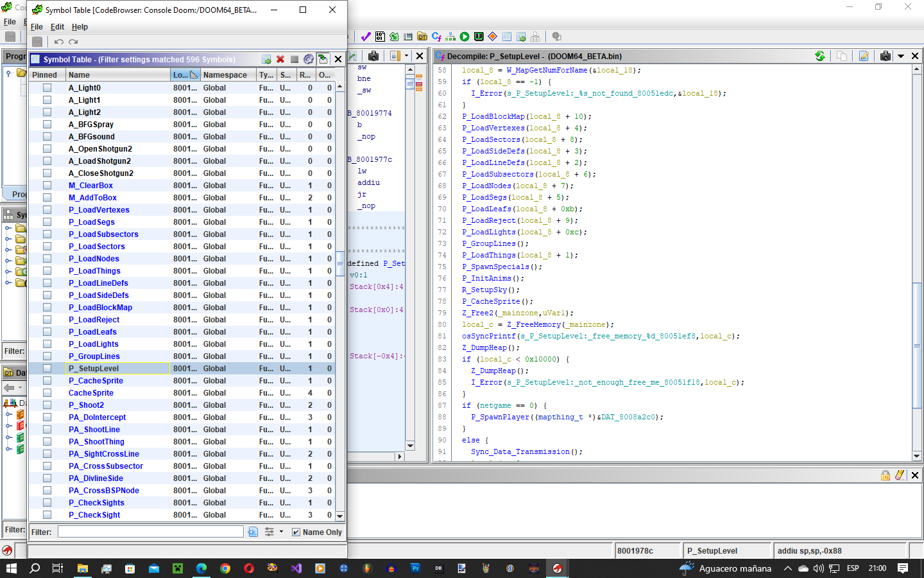Click the lock icon in bottom console panel

(x=886, y=475)
